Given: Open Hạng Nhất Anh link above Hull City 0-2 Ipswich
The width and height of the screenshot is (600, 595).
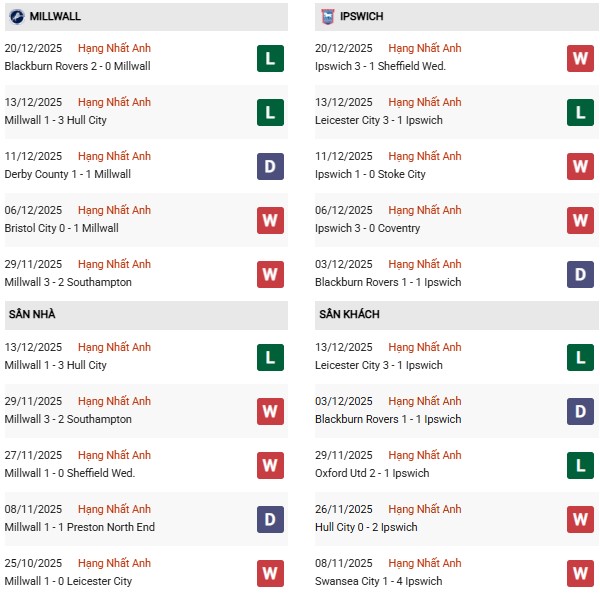Looking at the screenshot, I should tap(425, 509).
